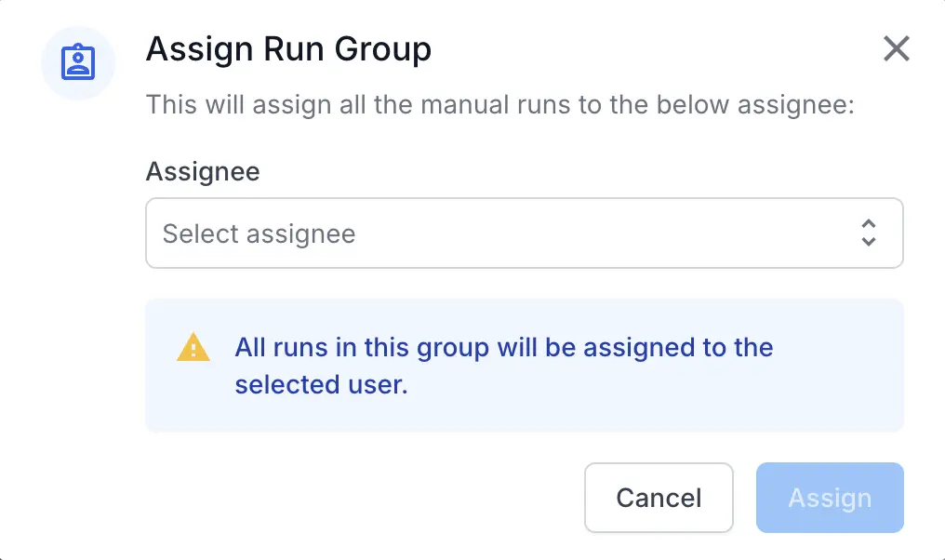Click the chevron icon in the assignee selector
945x560 pixels.
868,233
